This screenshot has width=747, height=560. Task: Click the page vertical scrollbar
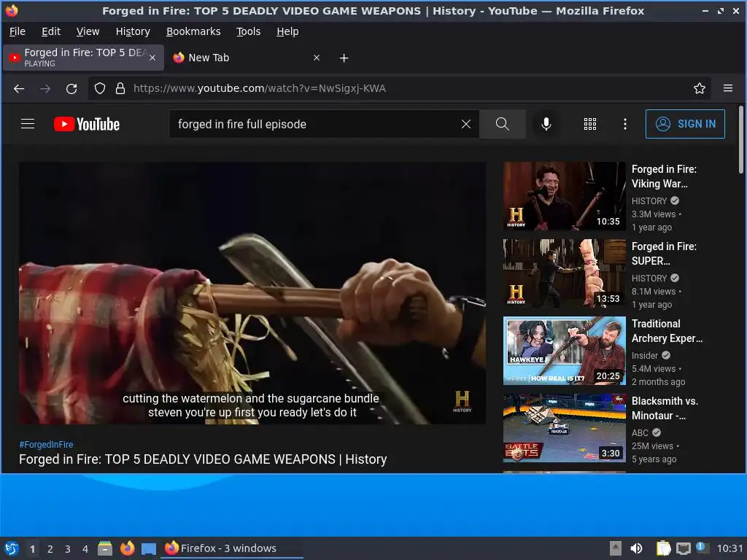click(x=741, y=140)
